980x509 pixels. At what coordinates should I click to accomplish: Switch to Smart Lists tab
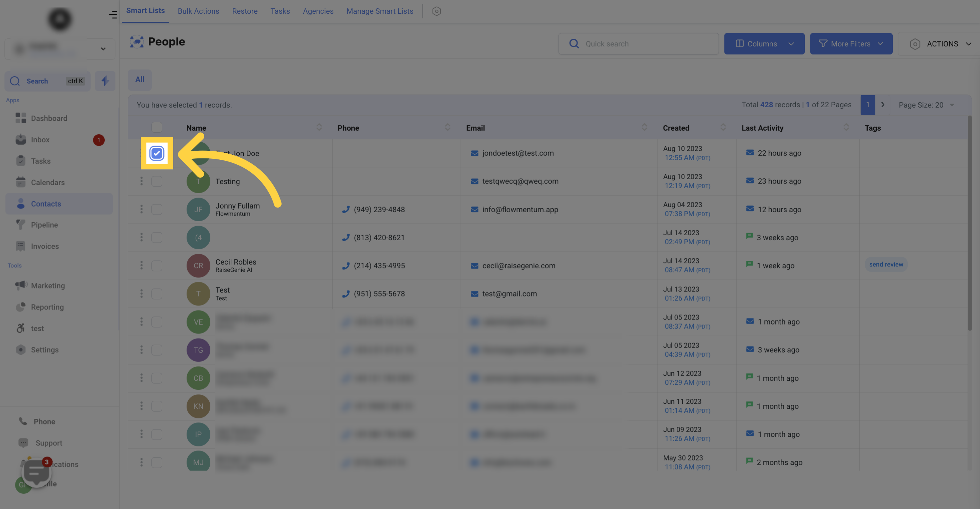point(145,11)
